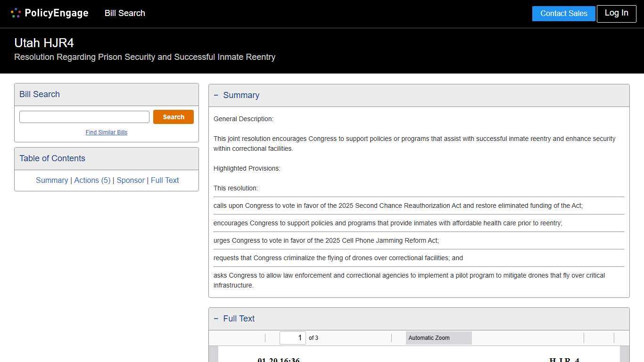Screen dimensions: 644x362
Task: Click the Log In button
Action: click(x=616, y=13)
